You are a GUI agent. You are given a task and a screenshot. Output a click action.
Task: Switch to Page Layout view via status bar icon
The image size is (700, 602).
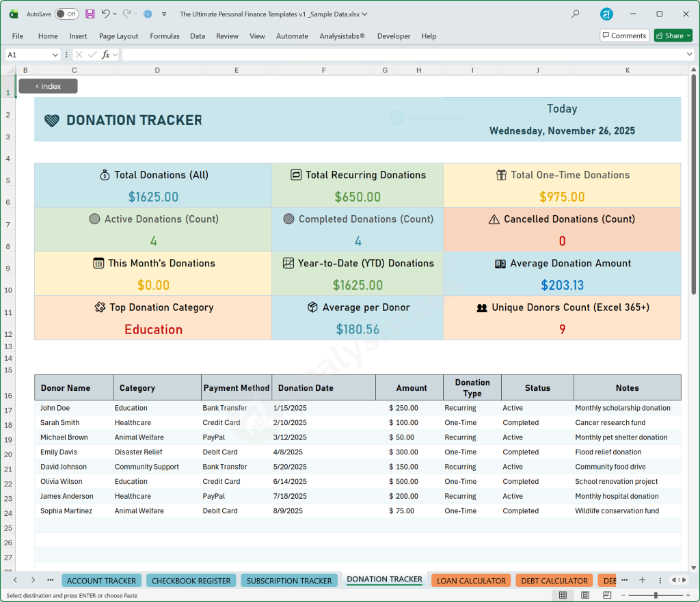pos(585,595)
